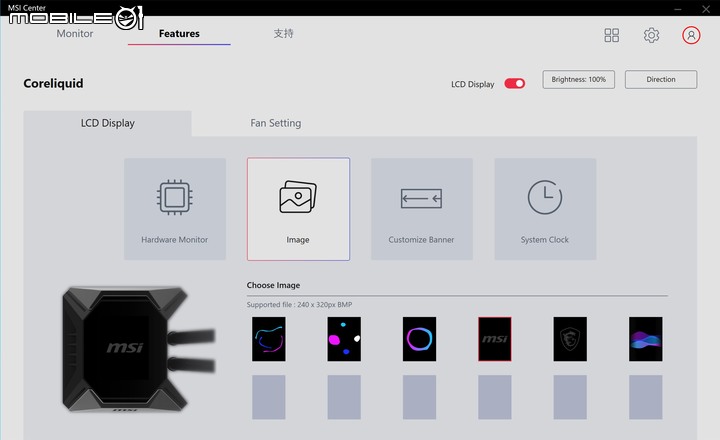Open the Hardware Monitor display mode
Viewport: 720px width, 440px height.
(174, 209)
